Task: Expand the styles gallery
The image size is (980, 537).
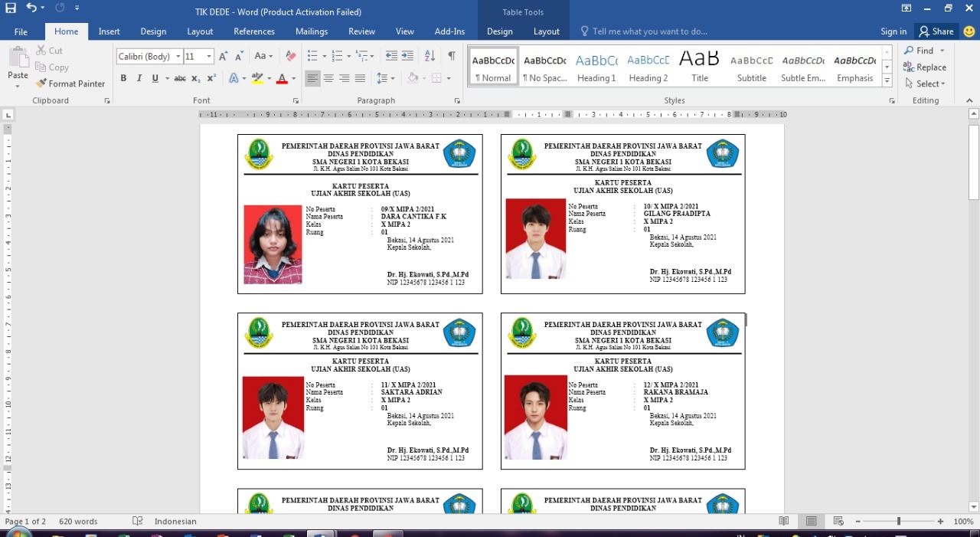Action: (x=887, y=80)
